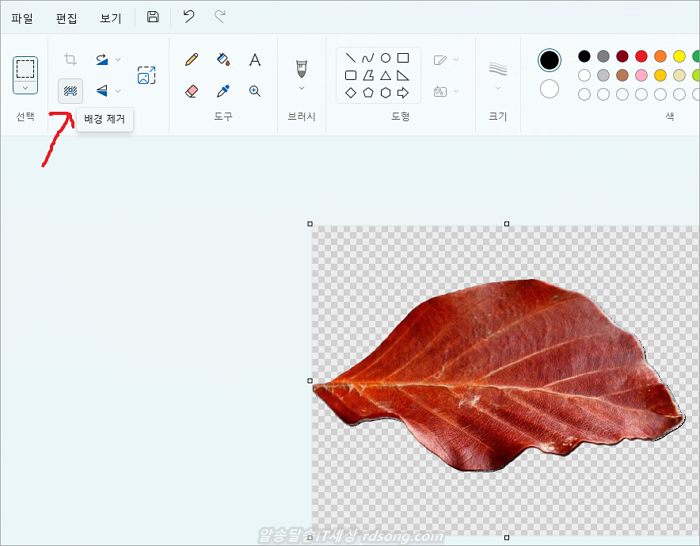Choose the red color swatch
The image size is (700, 546).
pos(641,56)
